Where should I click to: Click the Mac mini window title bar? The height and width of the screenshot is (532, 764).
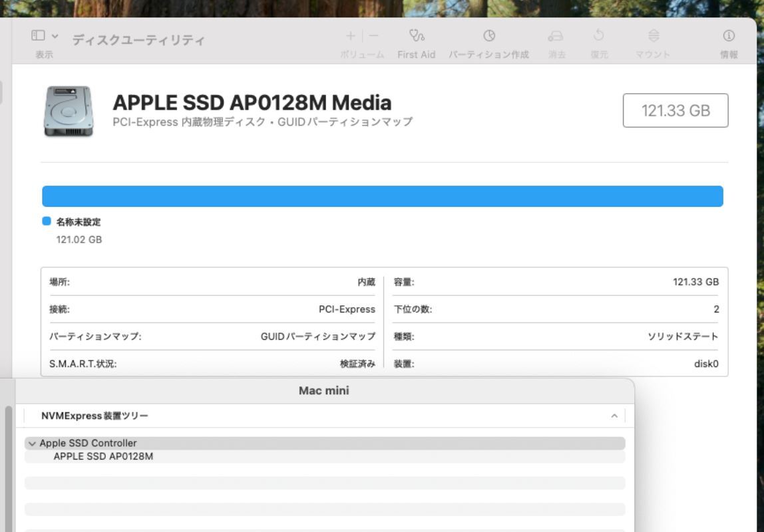click(x=323, y=391)
